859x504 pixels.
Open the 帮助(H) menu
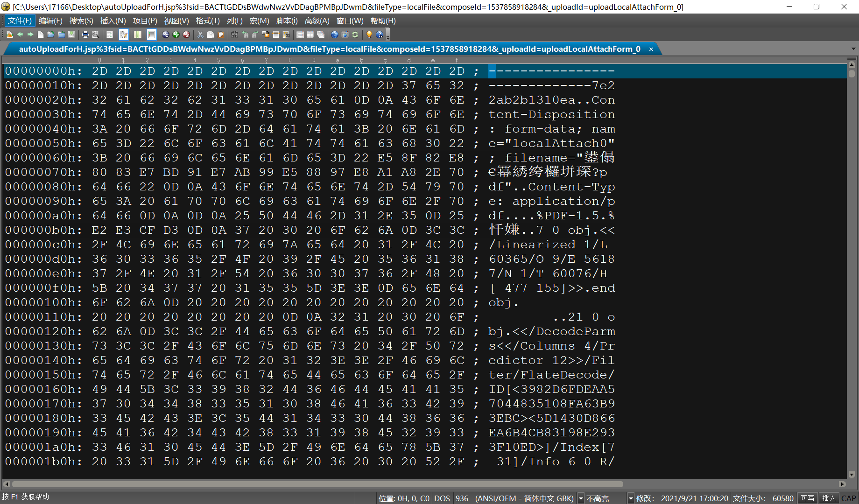click(x=383, y=21)
